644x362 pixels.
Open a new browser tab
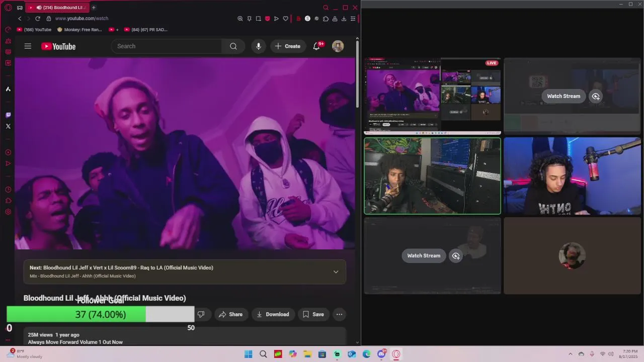coord(94,8)
